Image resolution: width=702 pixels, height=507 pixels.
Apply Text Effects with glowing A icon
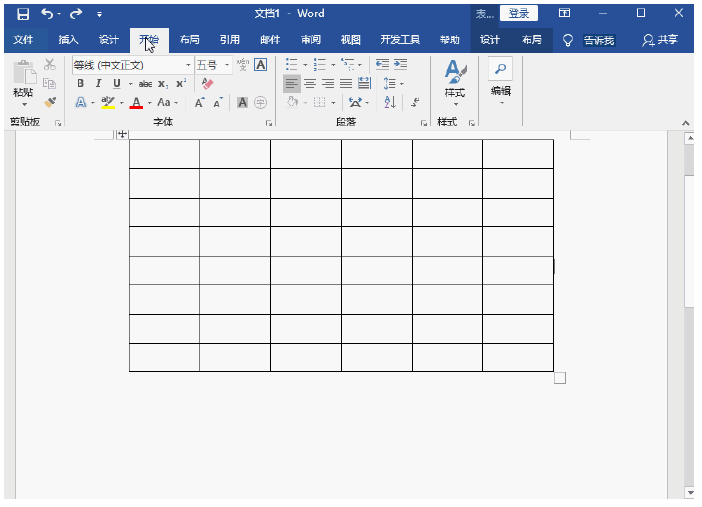pyautogui.click(x=81, y=103)
